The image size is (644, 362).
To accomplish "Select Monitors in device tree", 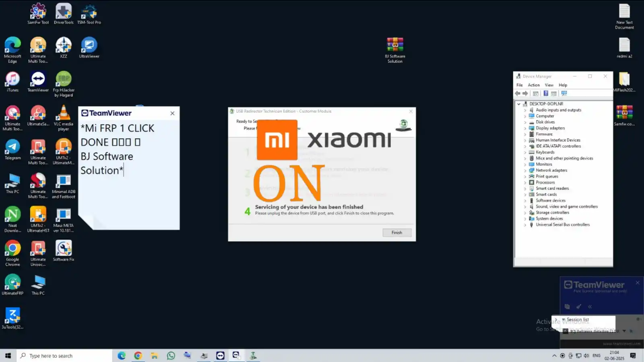I will [544, 164].
